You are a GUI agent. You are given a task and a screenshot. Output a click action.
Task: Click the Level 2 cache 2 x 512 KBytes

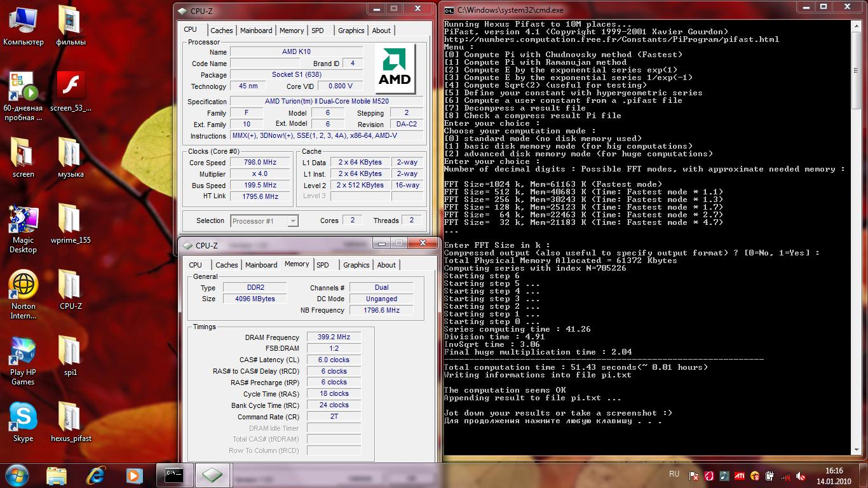click(360, 185)
